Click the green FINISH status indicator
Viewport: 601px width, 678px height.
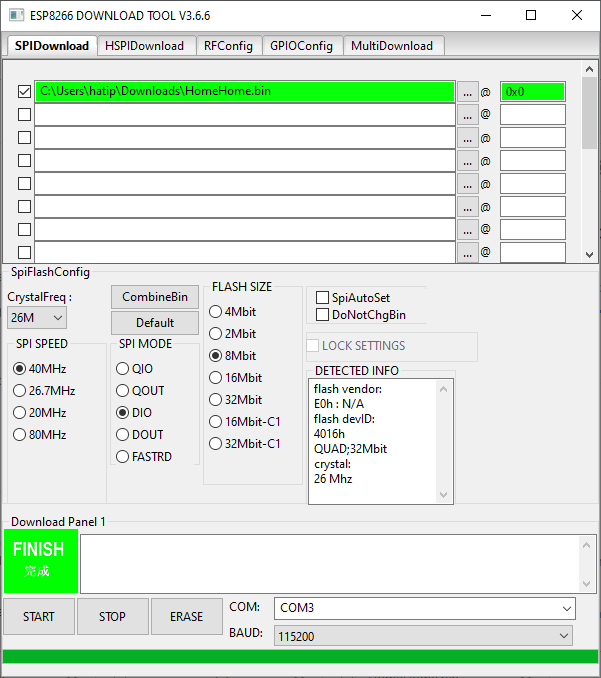click(x=41, y=561)
